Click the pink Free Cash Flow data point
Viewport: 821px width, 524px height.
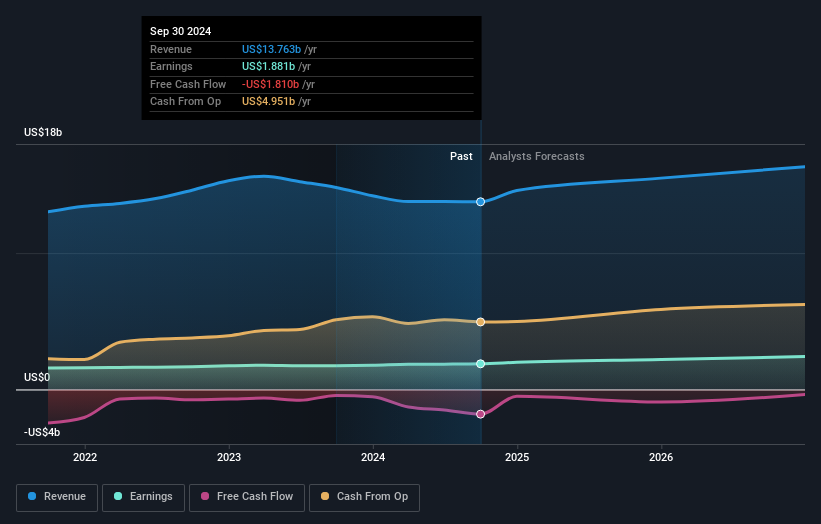(x=480, y=414)
